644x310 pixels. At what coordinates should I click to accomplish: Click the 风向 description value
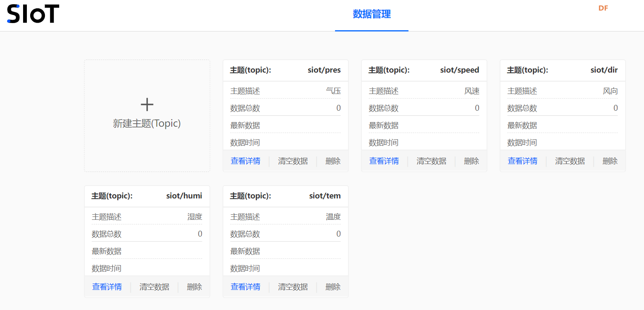pos(610,91)
